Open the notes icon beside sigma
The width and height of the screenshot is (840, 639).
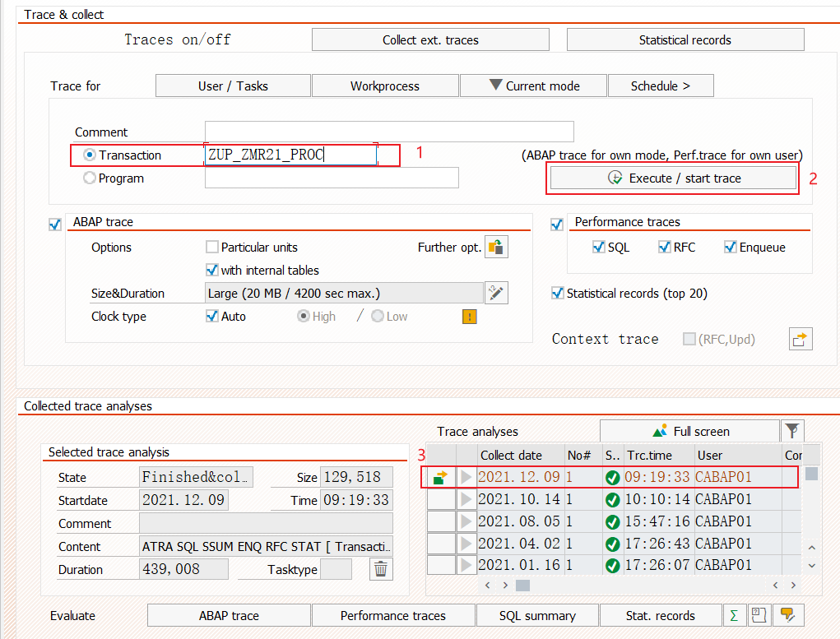759,615
